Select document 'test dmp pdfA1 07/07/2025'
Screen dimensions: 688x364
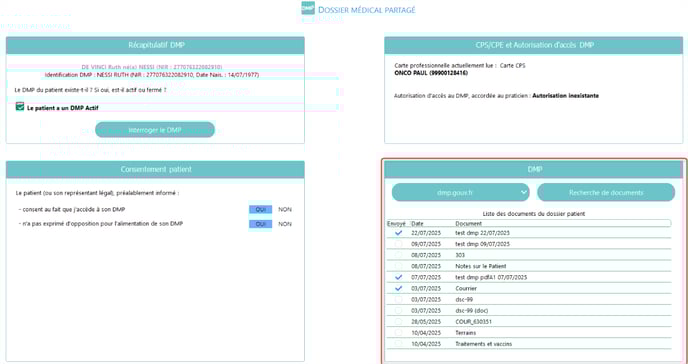pos(491,278)
